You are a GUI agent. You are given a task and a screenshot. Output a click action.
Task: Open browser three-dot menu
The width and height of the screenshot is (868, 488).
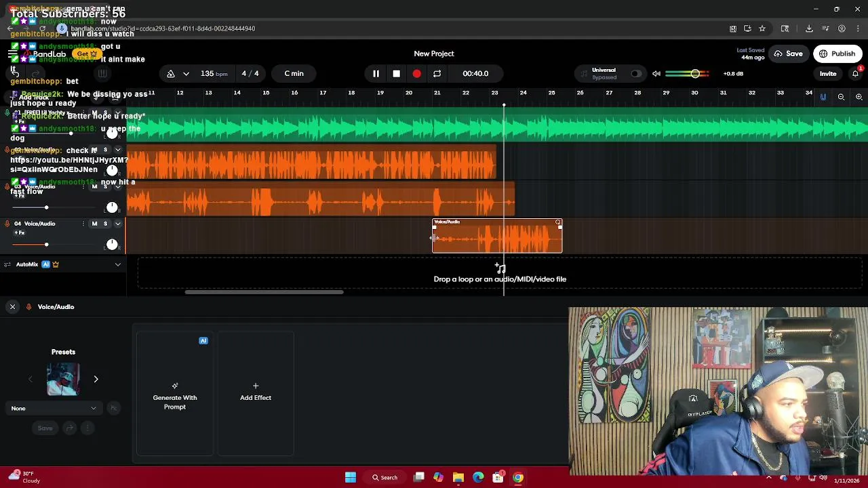[x=858, y=28]
